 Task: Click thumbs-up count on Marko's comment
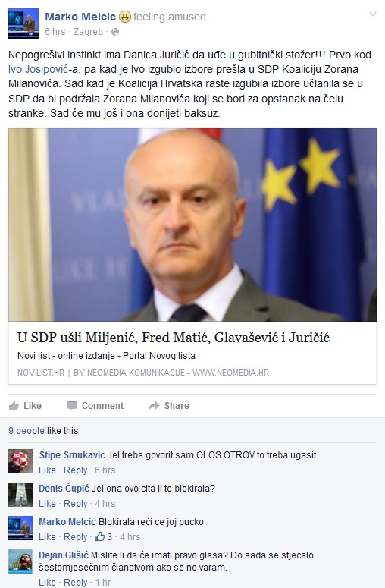(x=103, y=536)
